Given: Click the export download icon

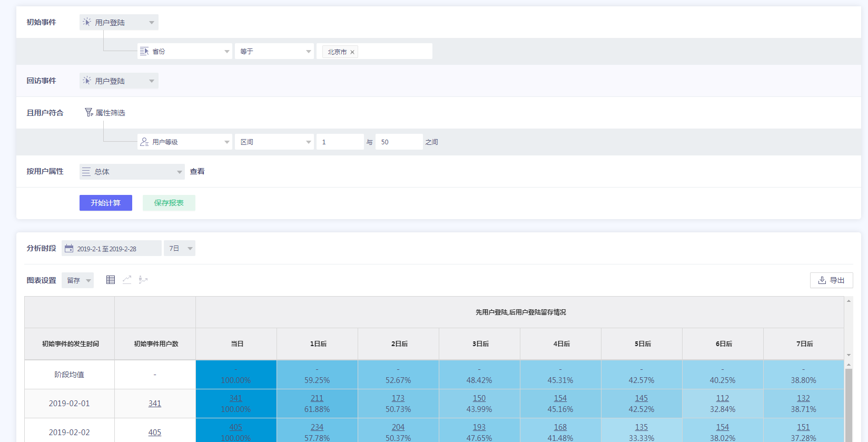Looking at the screenshot, I should tap(822, 280).
